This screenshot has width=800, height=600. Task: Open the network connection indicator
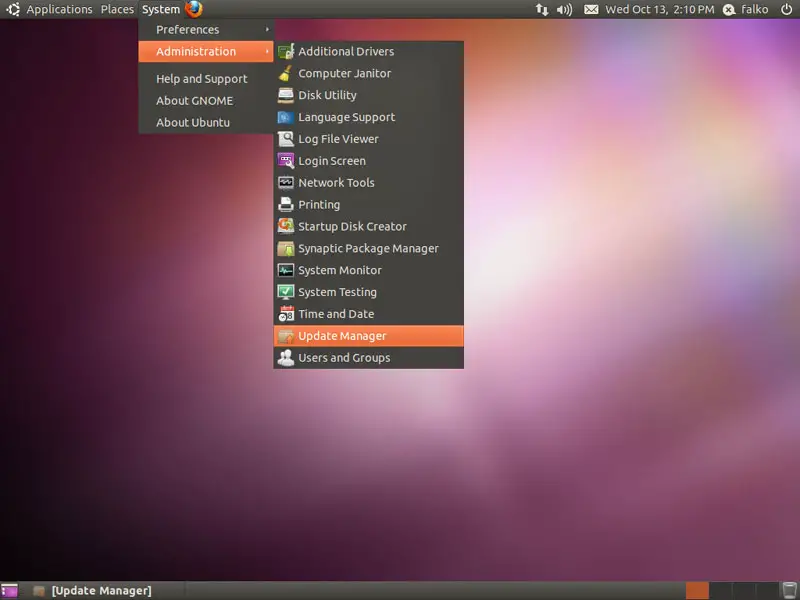point(542,9)
